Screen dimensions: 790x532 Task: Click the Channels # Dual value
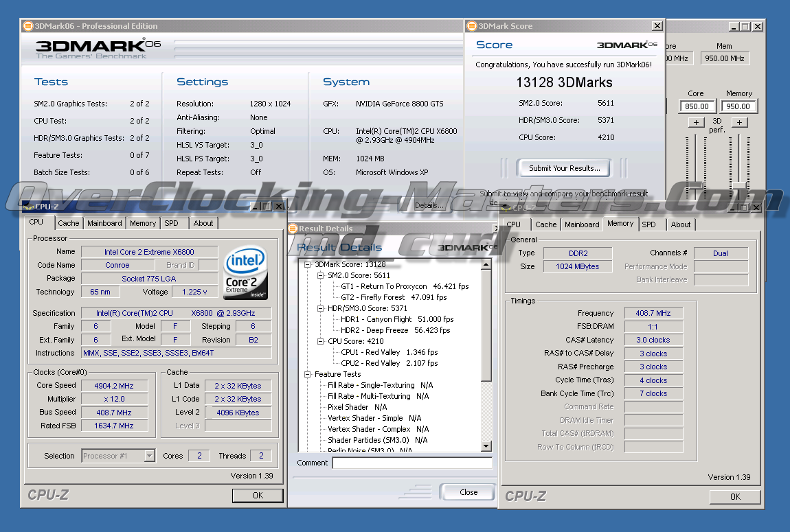pyautogui.click(x=721, y=253)
